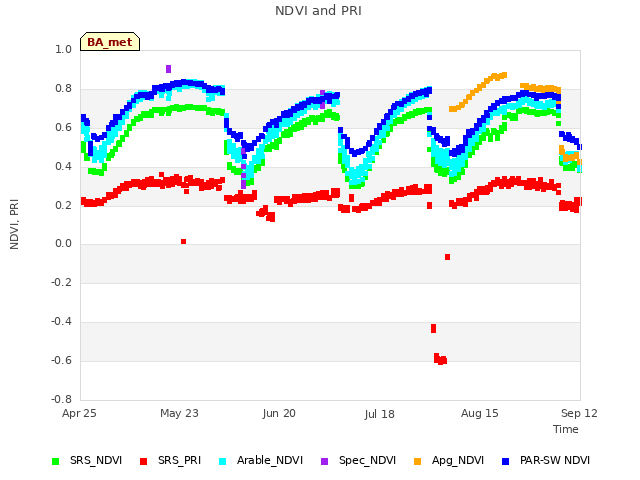640x480 pixels.
Task: Click the May 23 x-axis tick label
Action: pos(179,413)
